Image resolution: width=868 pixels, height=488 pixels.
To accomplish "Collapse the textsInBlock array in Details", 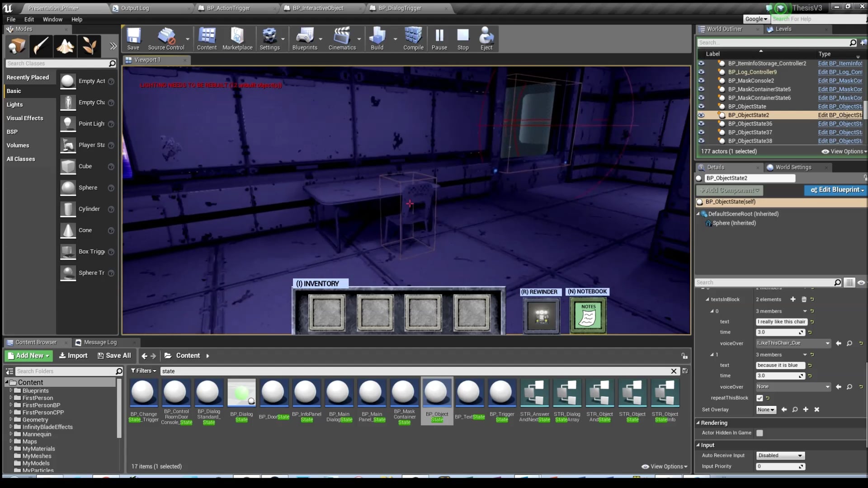I will (708, 299).
